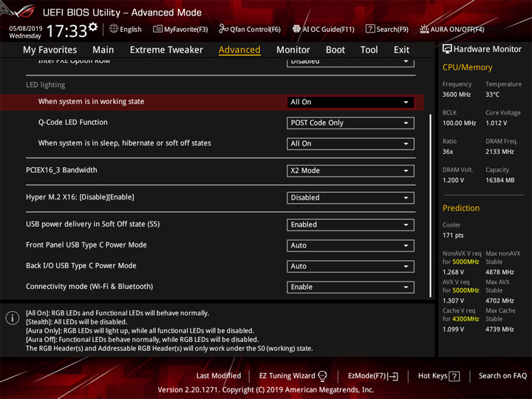Screen dimensions: 532x399
Task: Click the 2133 MHz DRAM frequency value
Action: pyautogui.click(x=499, y=151)
